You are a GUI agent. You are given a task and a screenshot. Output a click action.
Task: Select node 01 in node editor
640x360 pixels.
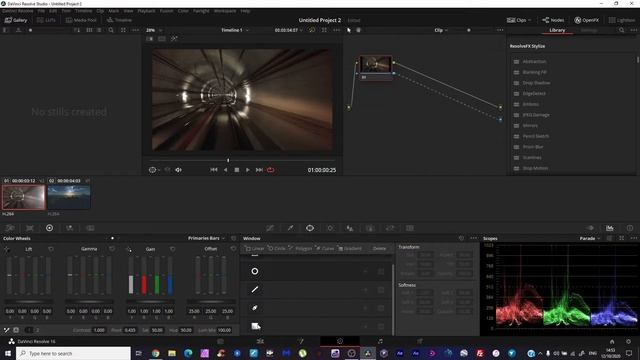tap(376, 67)
